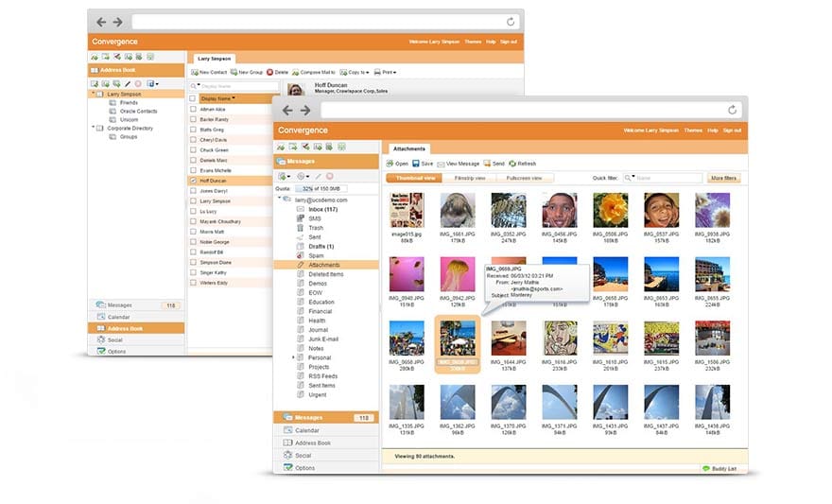This screenshot has width=832, height=504.
Task: Check the Chuck Green contact checkbox
Action: (x=193, y=149)
